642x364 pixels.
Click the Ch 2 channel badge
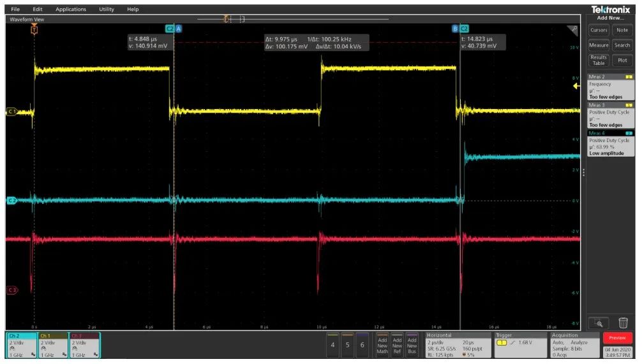22,345
